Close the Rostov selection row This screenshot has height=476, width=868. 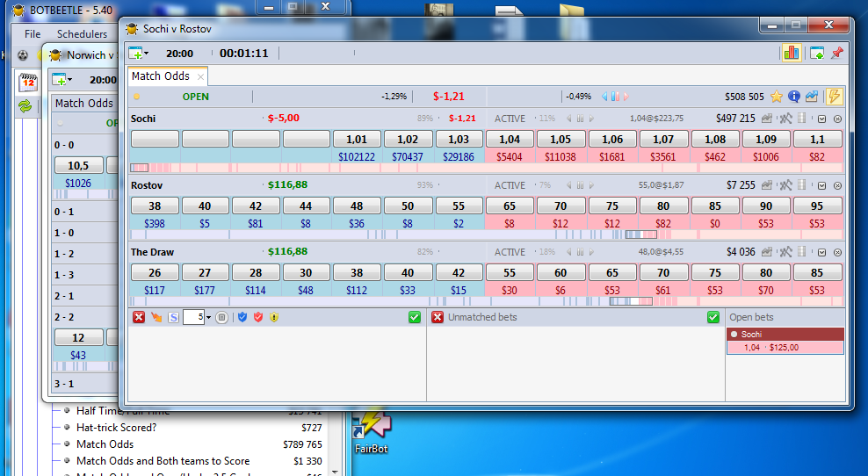coord(837,186)
